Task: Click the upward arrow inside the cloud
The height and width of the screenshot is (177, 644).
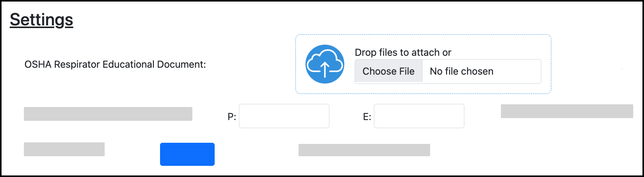Action: [x=325, y=69]
